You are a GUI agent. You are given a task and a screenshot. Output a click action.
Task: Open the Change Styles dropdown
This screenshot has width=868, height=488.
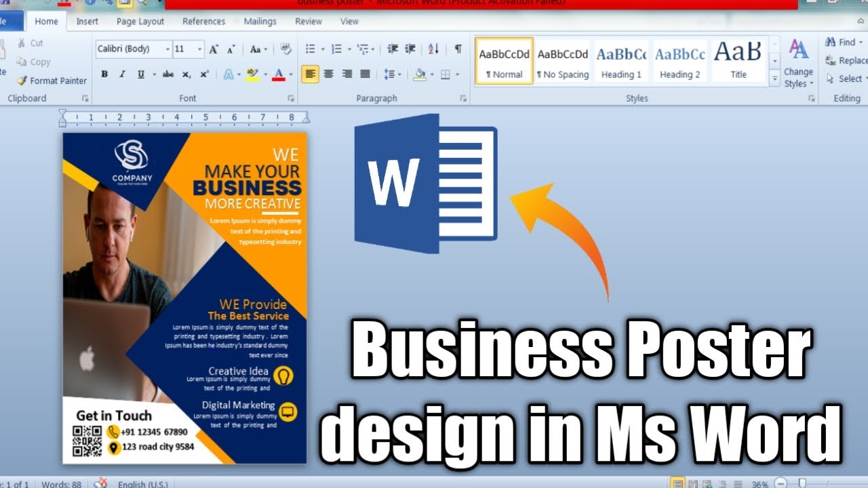tap(799, 64)
